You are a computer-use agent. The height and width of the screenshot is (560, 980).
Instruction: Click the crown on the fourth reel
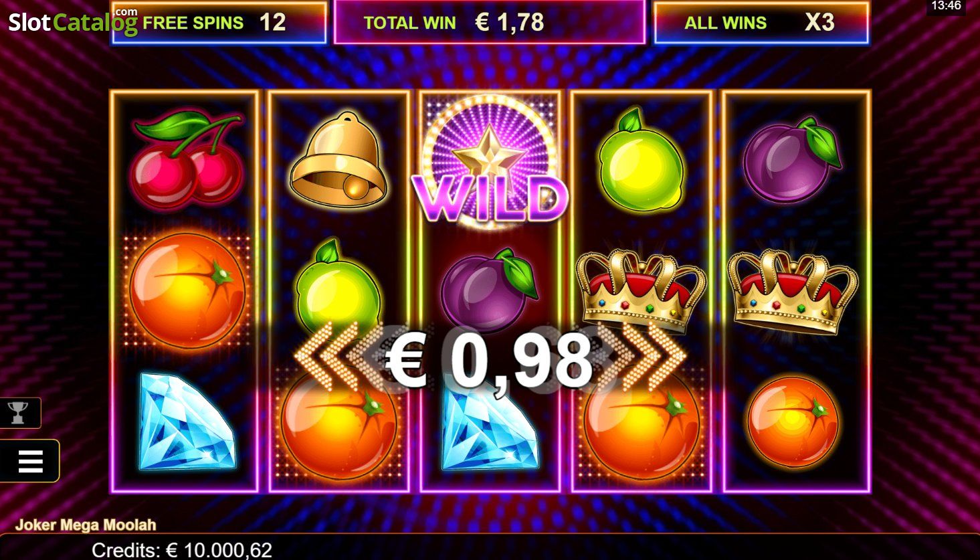pyautogui.click(x=641, y=290)
